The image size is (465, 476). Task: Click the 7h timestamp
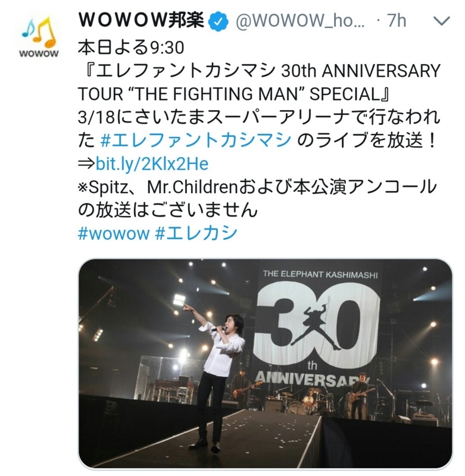pos(397,21)
